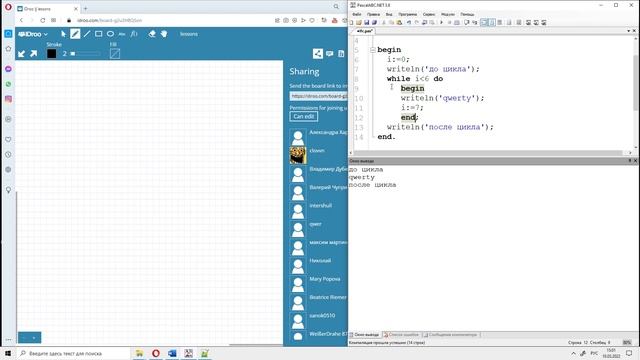Open a new tab in Opera
Viewport: 640px width, 360px height.
[x=85, y=8]
